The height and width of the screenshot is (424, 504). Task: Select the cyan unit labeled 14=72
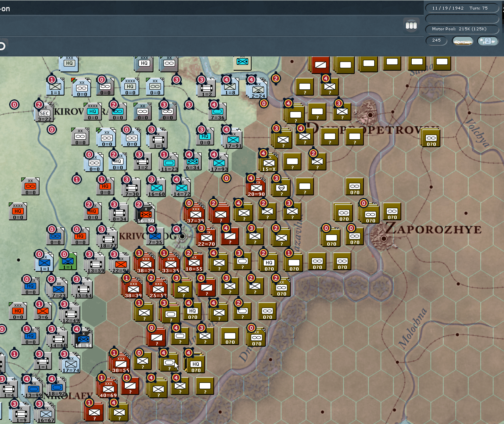click(x=181, y=188)
